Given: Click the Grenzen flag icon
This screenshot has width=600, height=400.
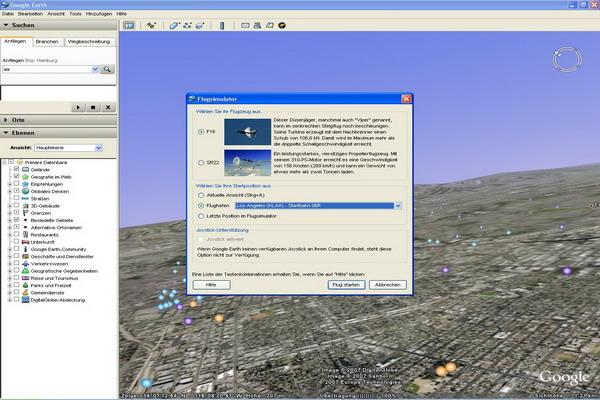Looking at the screenshot, I should click(25, 213).
